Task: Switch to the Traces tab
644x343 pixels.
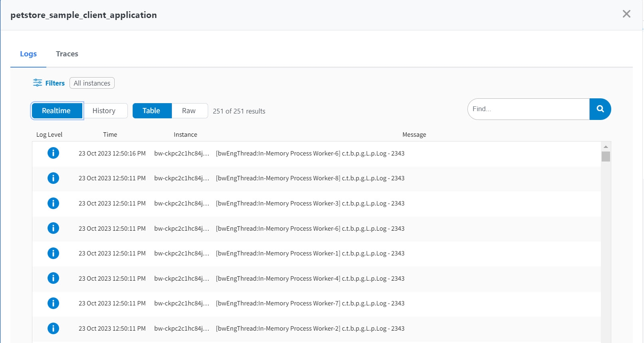Action: (x=67, y=54)
